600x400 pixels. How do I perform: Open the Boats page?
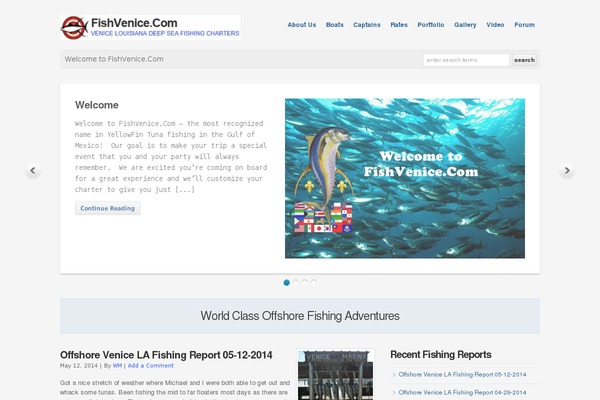point(334,25)
